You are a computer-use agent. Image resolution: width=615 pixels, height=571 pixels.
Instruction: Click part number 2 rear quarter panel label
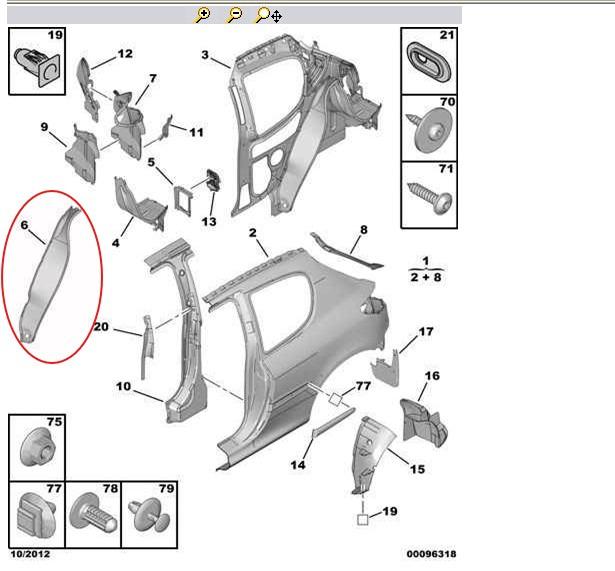tap(254, 233)
